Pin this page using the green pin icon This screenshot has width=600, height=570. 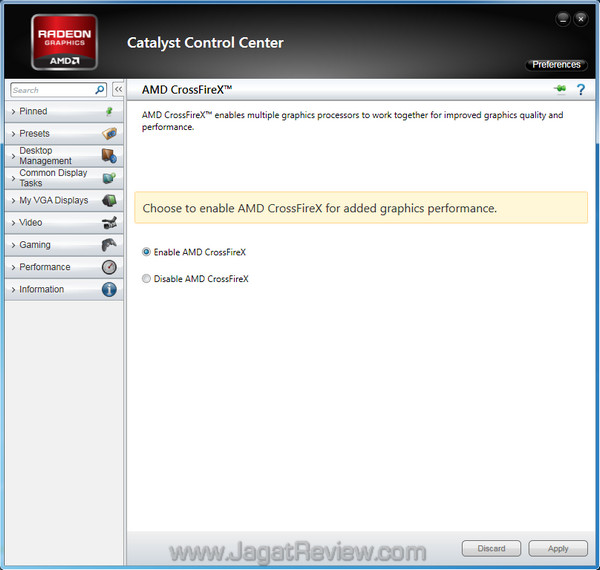(x=559, y=90)
